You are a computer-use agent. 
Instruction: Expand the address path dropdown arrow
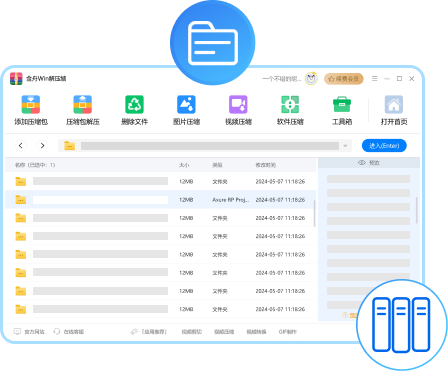[x=345, y=146]
